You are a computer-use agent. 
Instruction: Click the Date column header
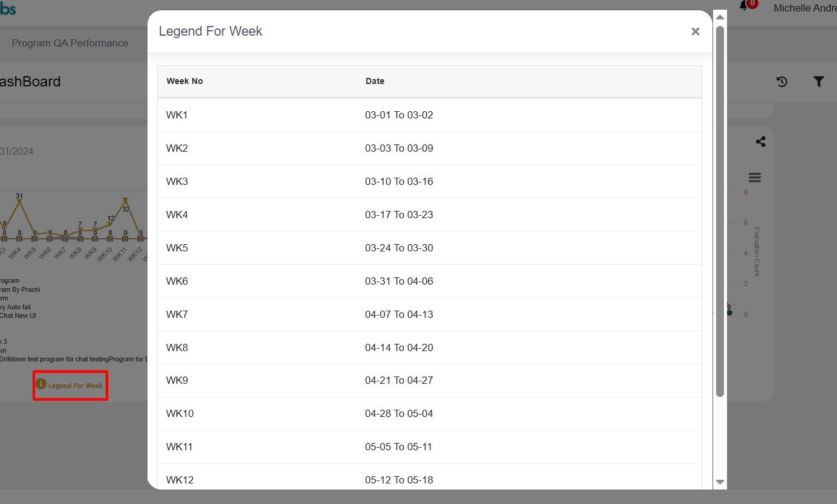click(x=375, y=81)
